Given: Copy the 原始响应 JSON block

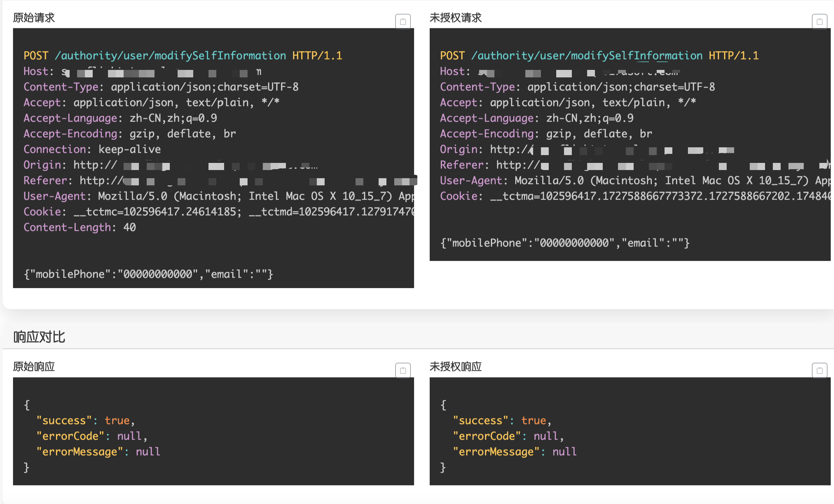Looking at the screenshot, I should (x=403, y=370).
